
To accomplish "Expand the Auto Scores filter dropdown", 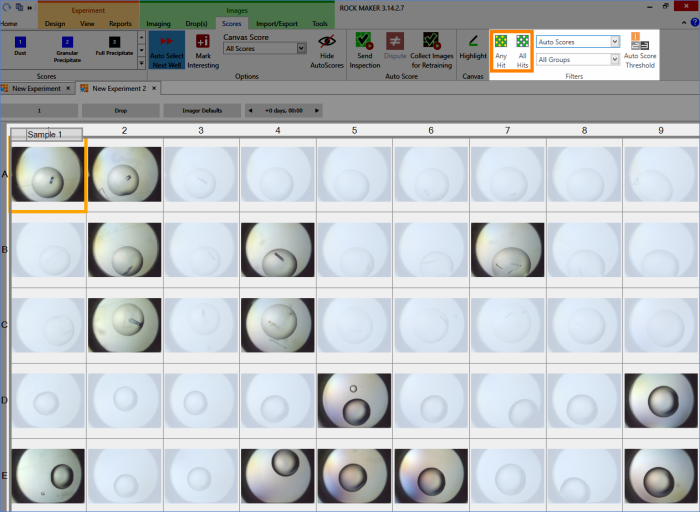I will (578, 42).
